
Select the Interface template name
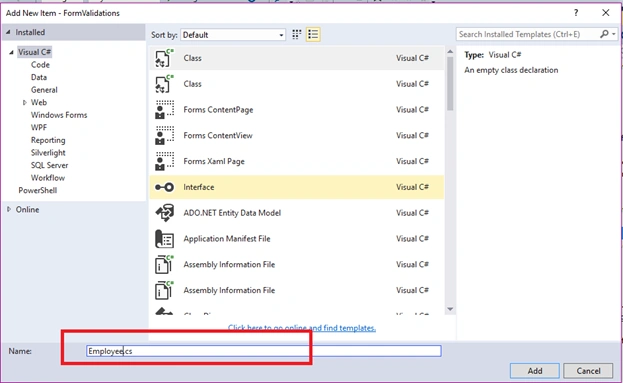[199, 187]
